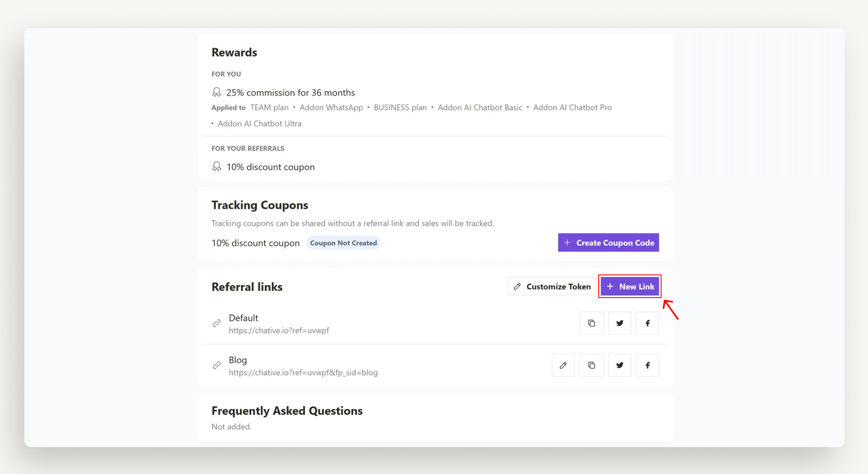Click the plus icon inside New Link button
Viewport: 868px width, 474px height.
tap(610, 286)
